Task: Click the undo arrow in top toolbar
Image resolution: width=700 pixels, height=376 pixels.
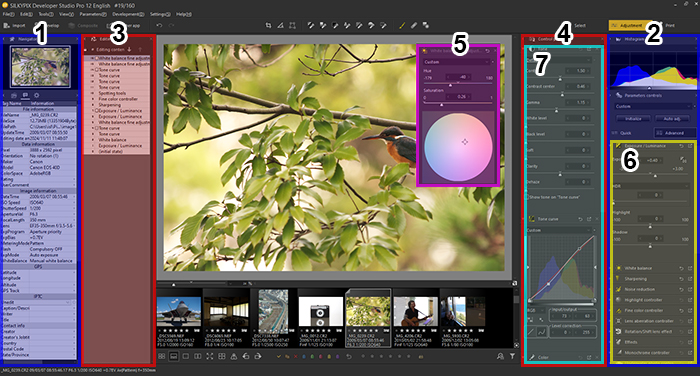Action: tap(159, 25)
